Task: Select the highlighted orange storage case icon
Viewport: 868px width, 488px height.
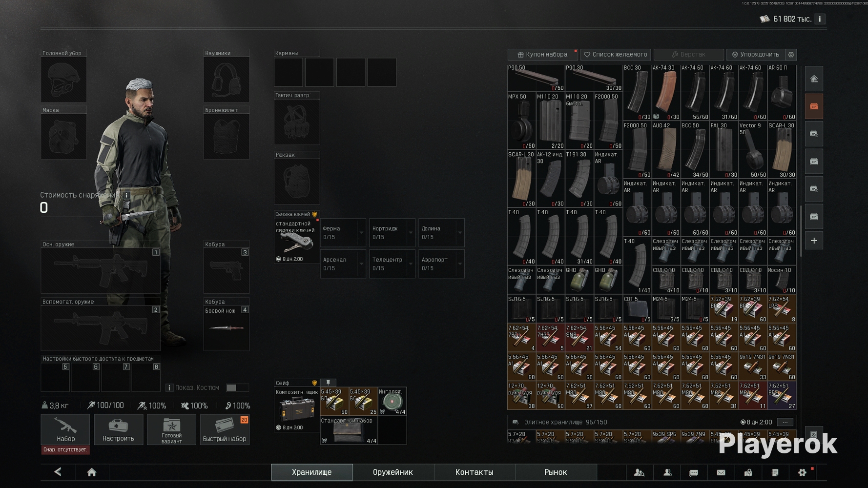Action: (x=814, y=106)
